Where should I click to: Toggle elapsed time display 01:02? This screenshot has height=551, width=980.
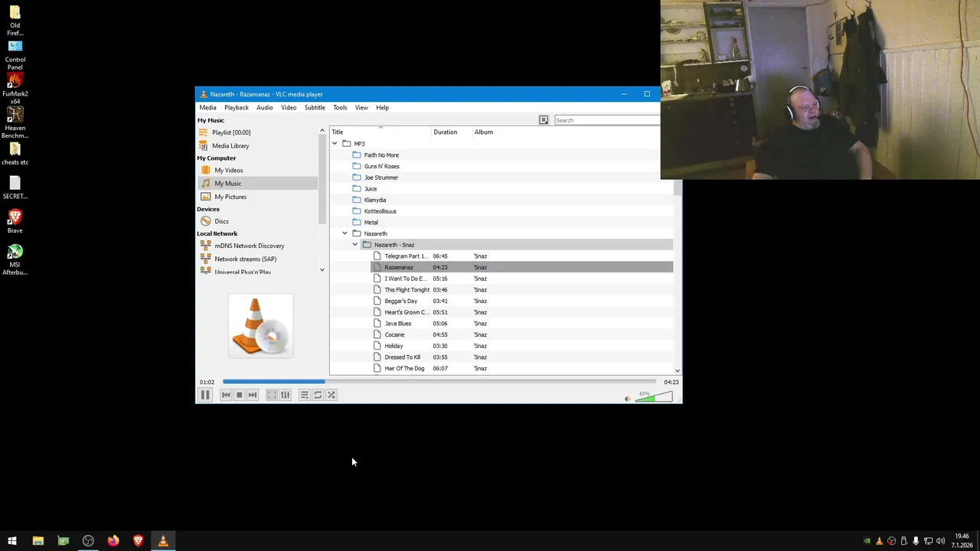207,382
